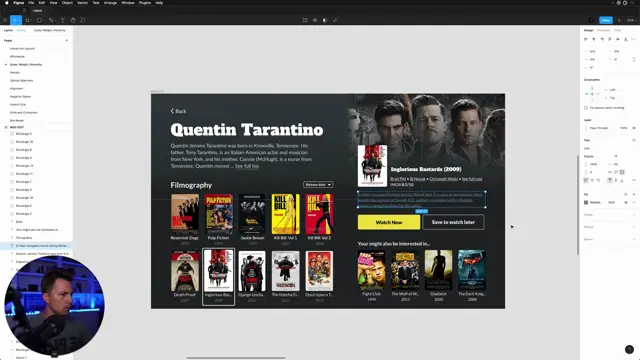
Task: Click the fill color swatch
Action: click(586, 202)
